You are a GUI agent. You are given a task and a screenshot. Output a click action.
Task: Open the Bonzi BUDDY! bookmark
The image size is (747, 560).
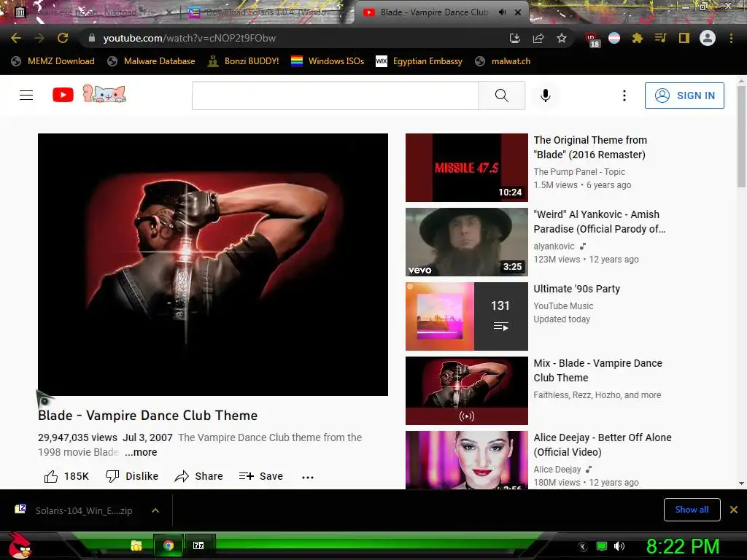244,61
